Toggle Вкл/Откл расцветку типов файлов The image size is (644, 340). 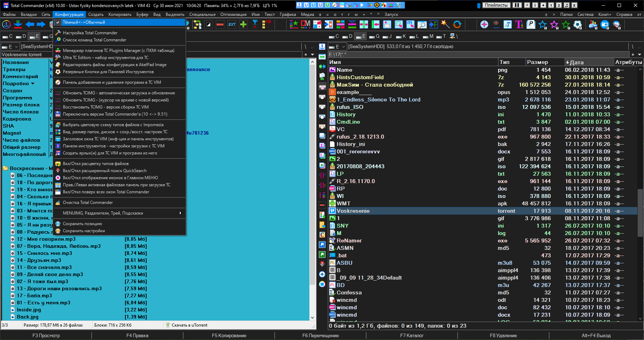coord(120,164)
